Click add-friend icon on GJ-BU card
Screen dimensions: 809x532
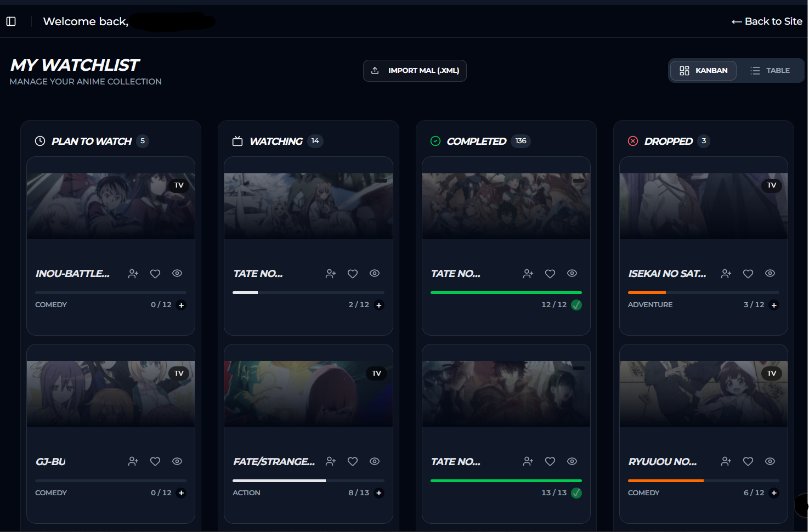(133, 462)
